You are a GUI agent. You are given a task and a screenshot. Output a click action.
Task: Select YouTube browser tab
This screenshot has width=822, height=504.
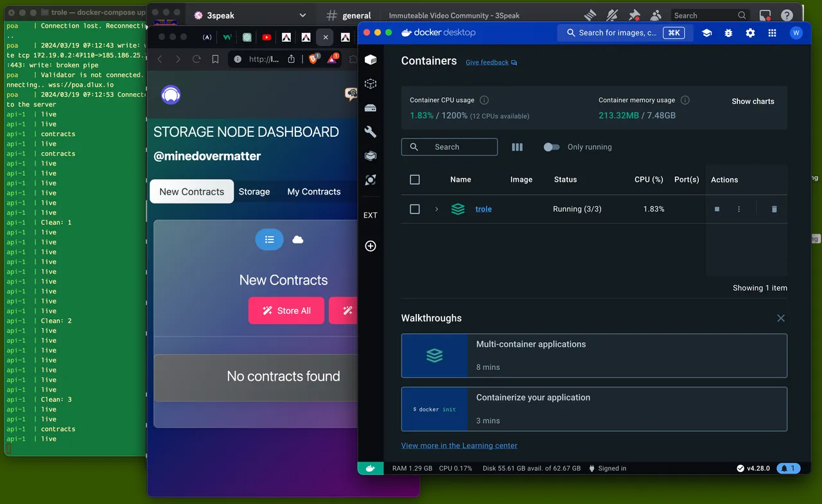click(267, 37)
